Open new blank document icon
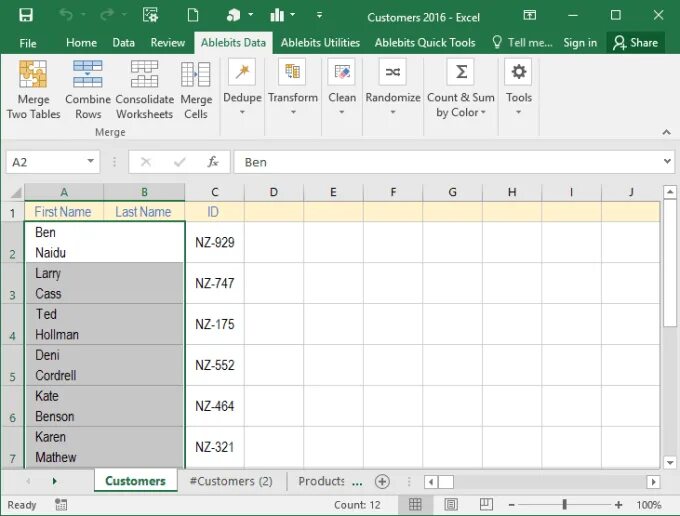This screenshot has height=516, width=680. [193, 15]
